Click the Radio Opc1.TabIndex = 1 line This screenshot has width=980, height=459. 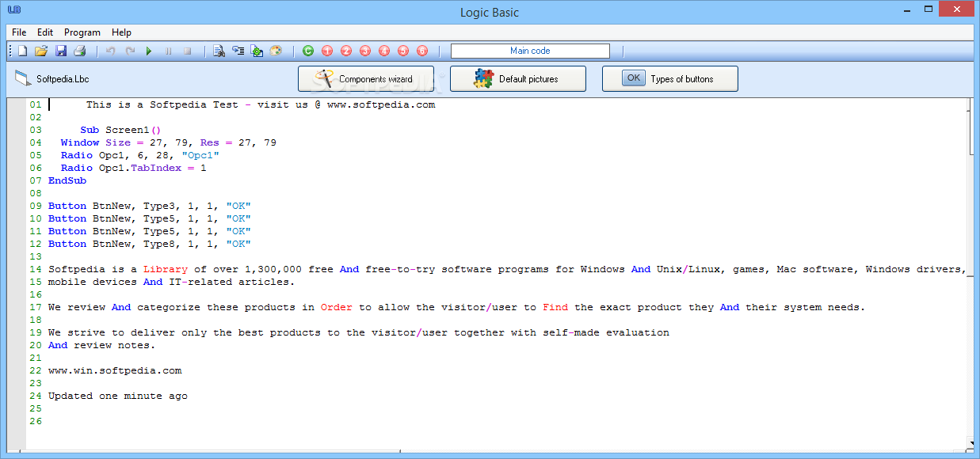click(x=134, y=168)
